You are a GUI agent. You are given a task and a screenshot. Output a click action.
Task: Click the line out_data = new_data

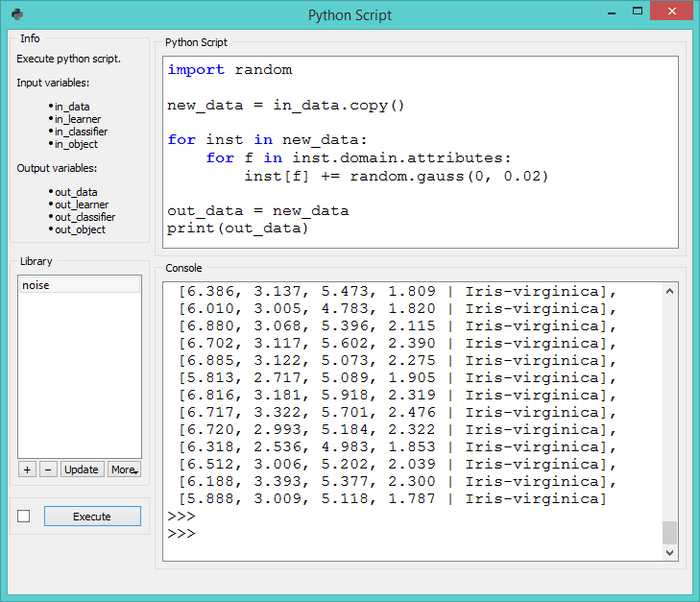coord(257,211)
